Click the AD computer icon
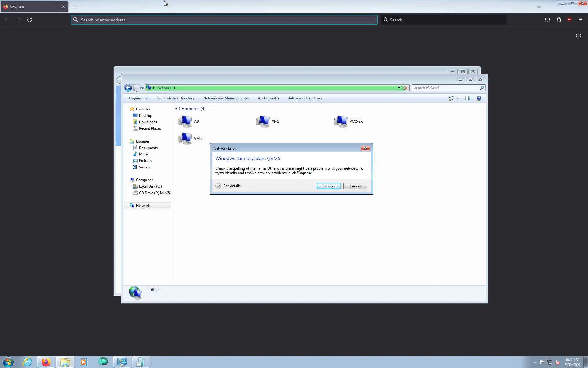This screenshot has height=368, width=588. 185,121
